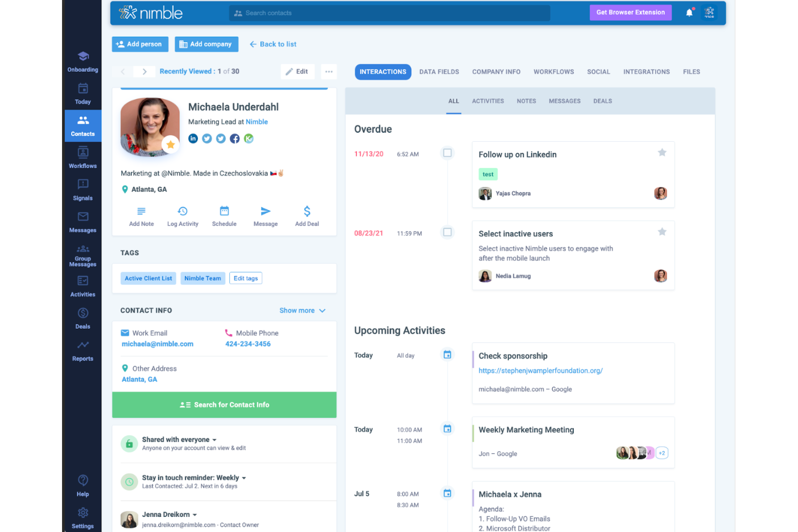Open Activities in the sidebar
The height and width of the screenshot is (532, 798).
82,287
